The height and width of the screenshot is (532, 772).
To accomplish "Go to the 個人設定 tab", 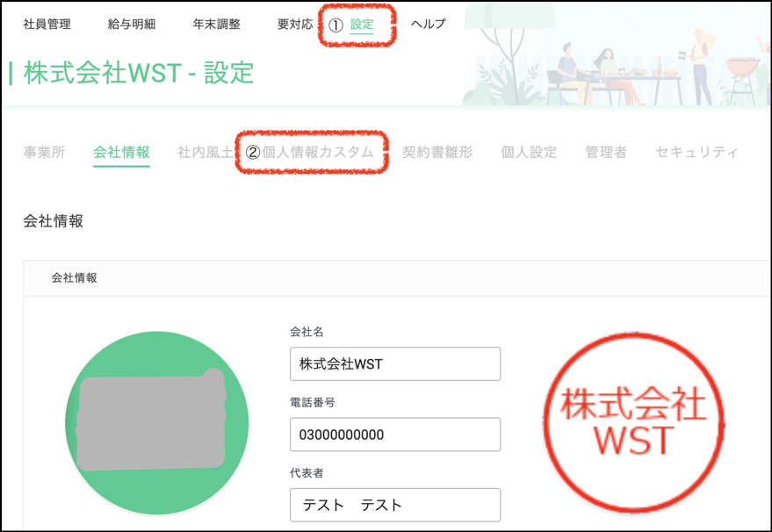I will [x=530, y=152].
